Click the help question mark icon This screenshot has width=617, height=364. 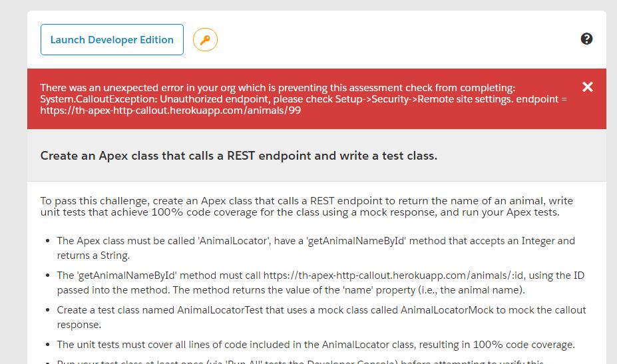[x=586, y=39]
